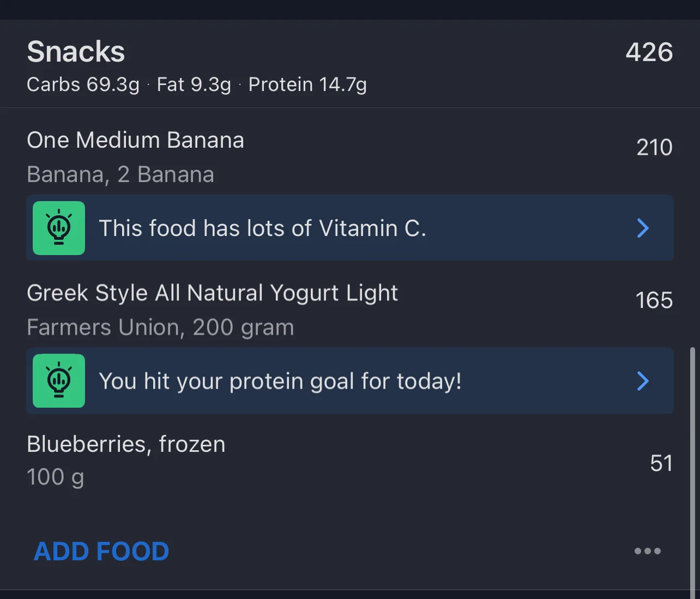Tap the lightbulb icon beside Vitamin C insight
This screenshot has width=700, height=599.
coord(59,228)
